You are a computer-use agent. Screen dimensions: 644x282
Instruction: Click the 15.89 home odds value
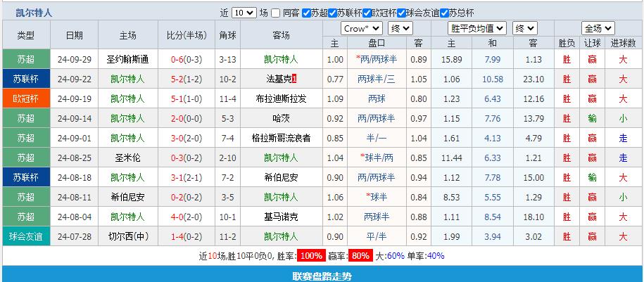(x=451, y=60)
